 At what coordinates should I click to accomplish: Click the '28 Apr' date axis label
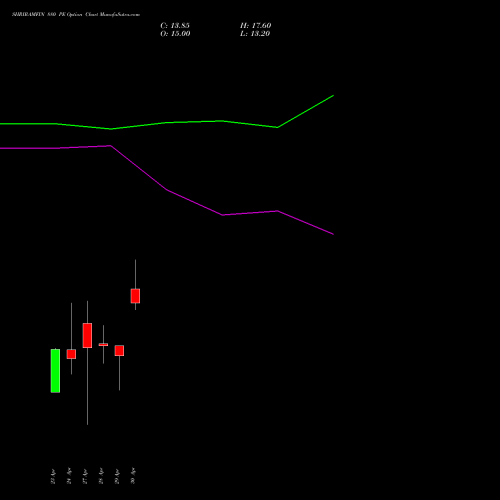(x=101, y=477)
